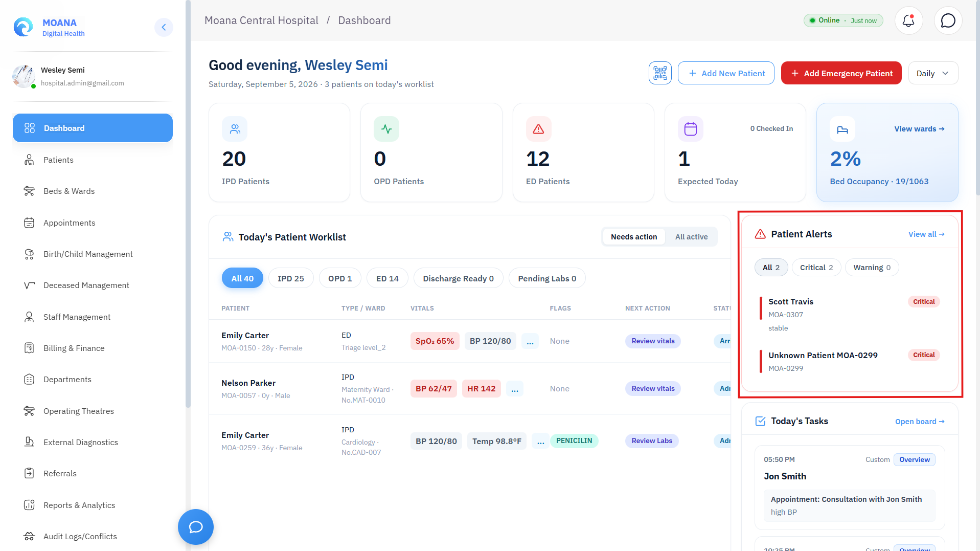The image size is (980, 551).
Task: Open View wards link
Action: [x=919, y=129]
